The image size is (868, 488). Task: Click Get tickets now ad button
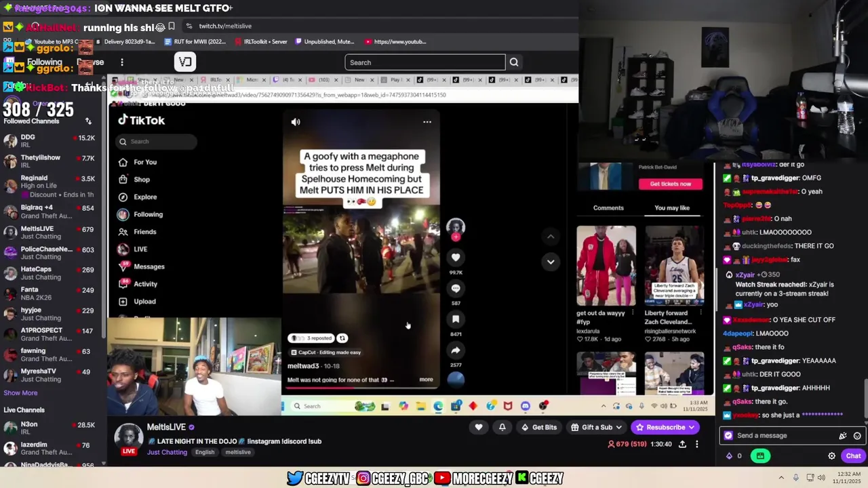pos(671,184)
